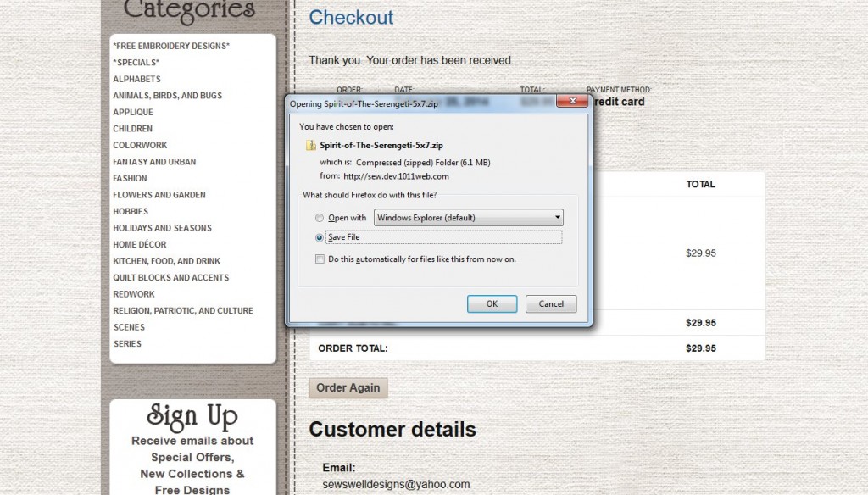
Task: Go to the Applique category
Action: click(x=133, y=113)
